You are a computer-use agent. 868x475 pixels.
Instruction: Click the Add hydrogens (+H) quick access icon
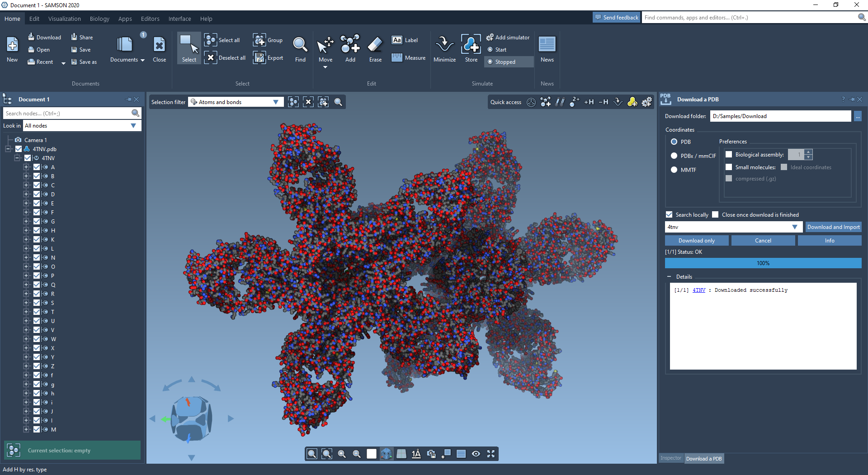point(589,102)
